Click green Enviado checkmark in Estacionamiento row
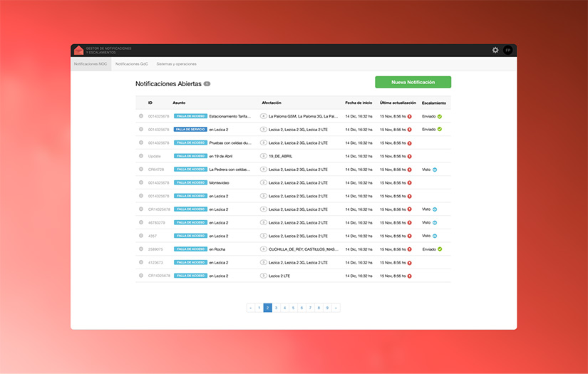 pyautogui.click(x=440, y=116)
